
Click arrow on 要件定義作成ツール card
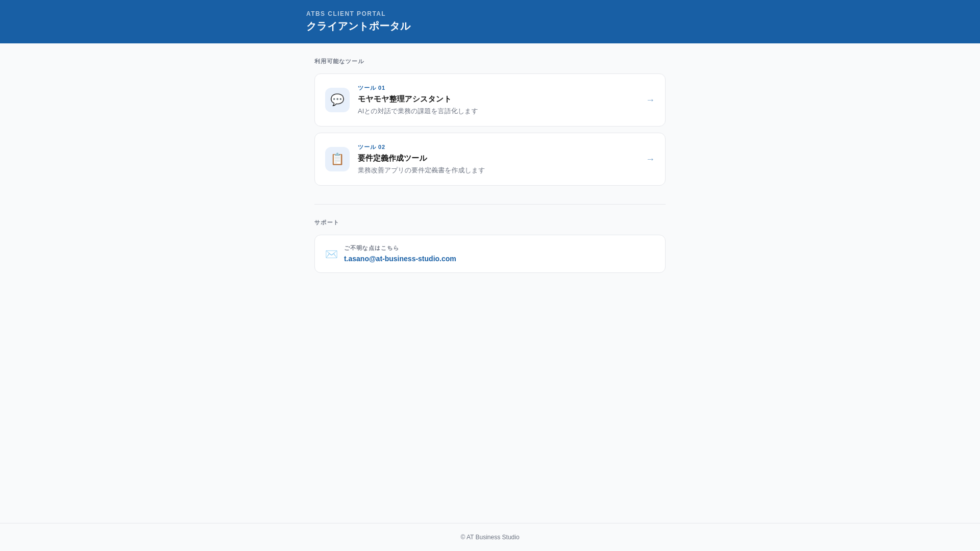pyautogui.click(x=650, y=159)
